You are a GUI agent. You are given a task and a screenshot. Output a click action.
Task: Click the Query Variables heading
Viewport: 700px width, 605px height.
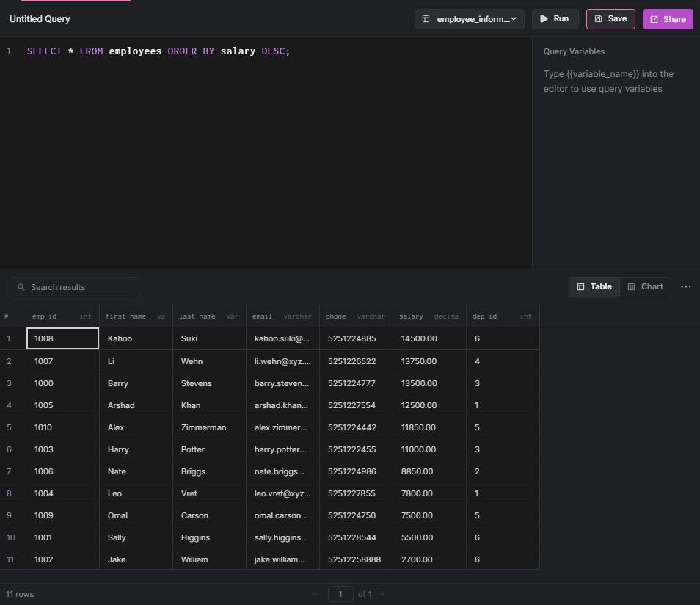coord(574,51)
